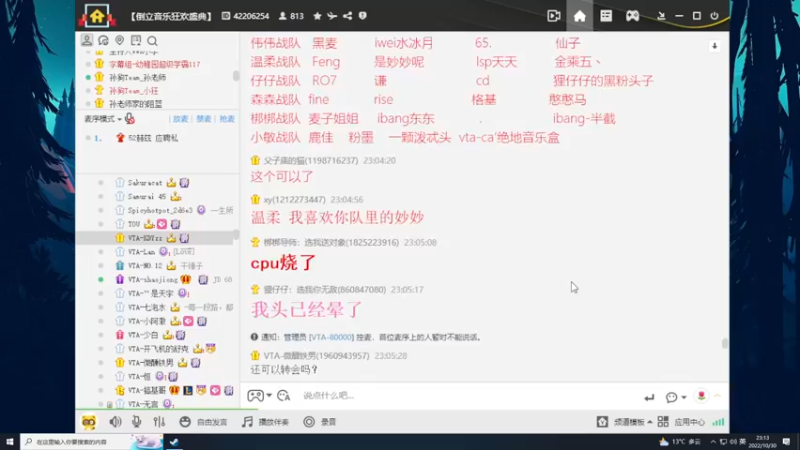
Task: Select user Samurai 45 in member list
Action: tap(146, 196)
